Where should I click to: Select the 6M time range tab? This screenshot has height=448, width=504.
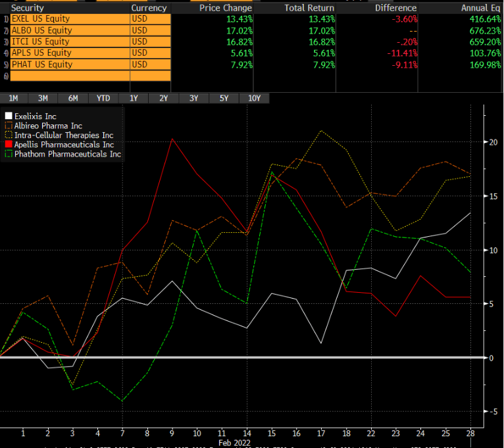pyautogui.click(x=73, y=98)
